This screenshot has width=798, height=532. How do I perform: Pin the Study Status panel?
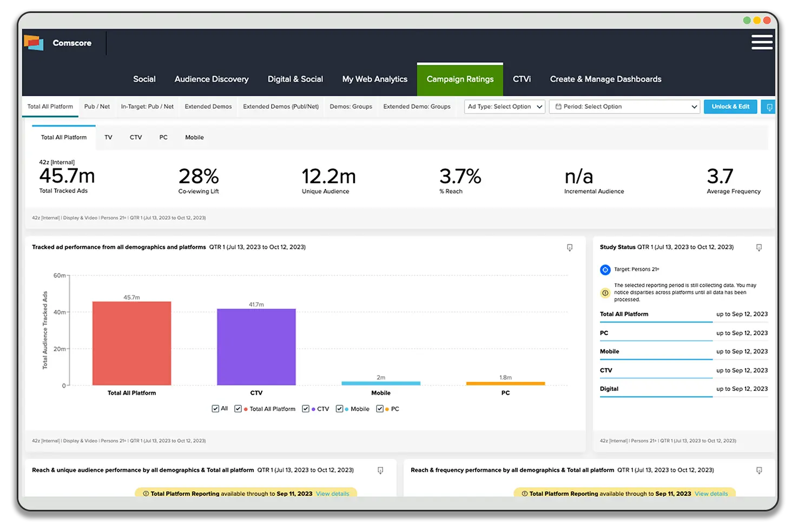(x=759, y=248)
